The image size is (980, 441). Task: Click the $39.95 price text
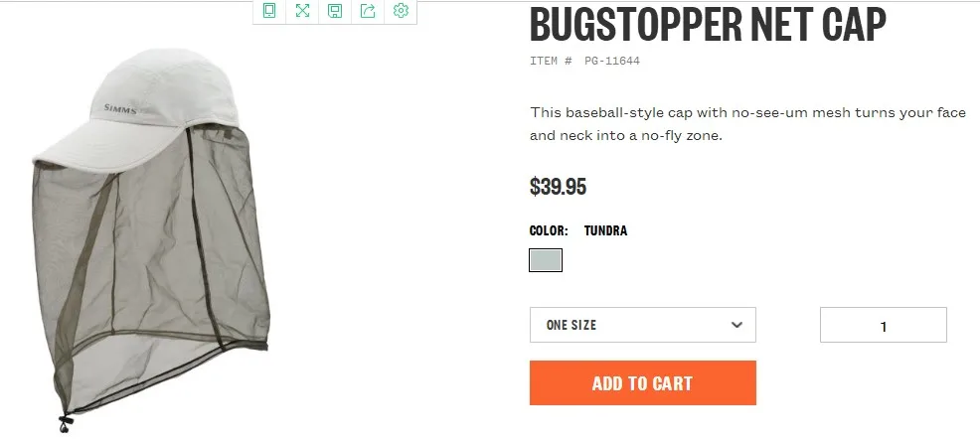coord(558,186)
